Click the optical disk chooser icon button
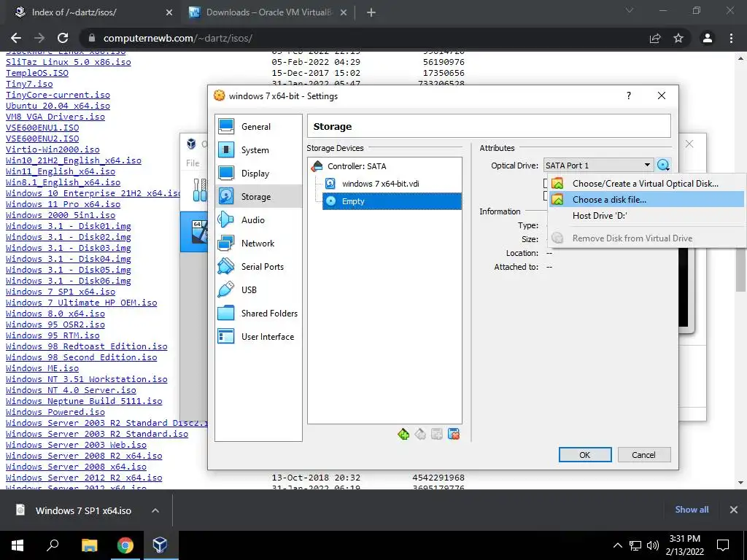 click(663, 166)
